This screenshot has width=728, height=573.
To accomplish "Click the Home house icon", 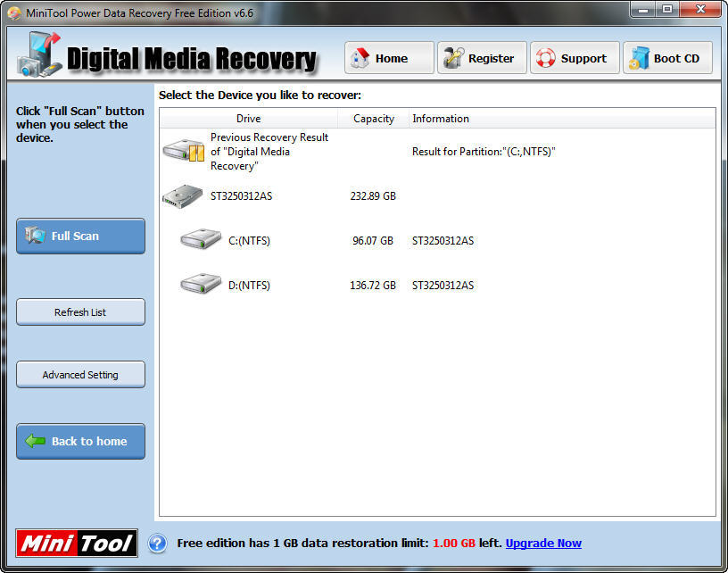I will tap(360, 59).
